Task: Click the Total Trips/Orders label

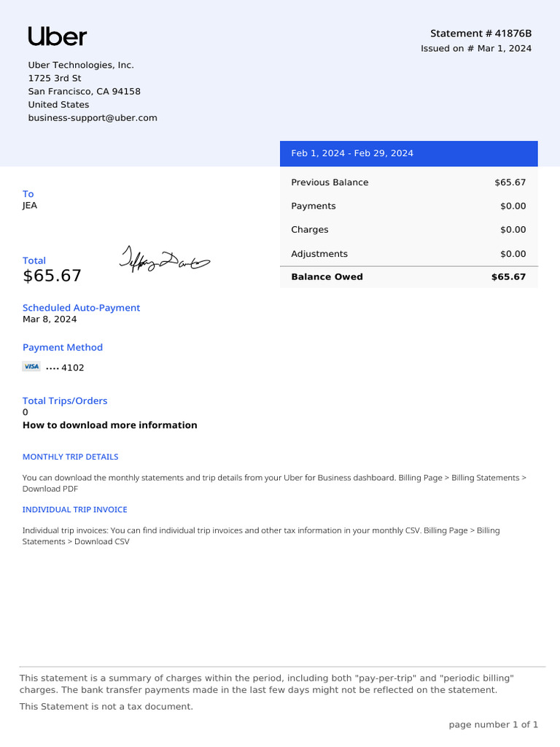Action: click(65, 400)
